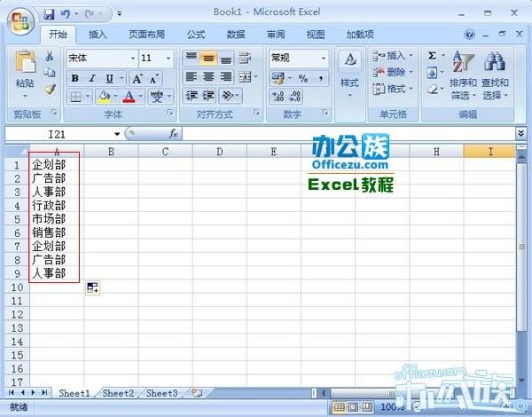This screenshot has height=417, width=532.
Task: Undo the last action
Action: (x=66, y=14)
